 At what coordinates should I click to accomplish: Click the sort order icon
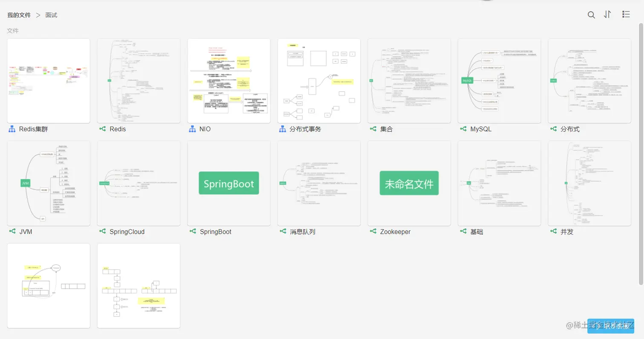(608, 14)
